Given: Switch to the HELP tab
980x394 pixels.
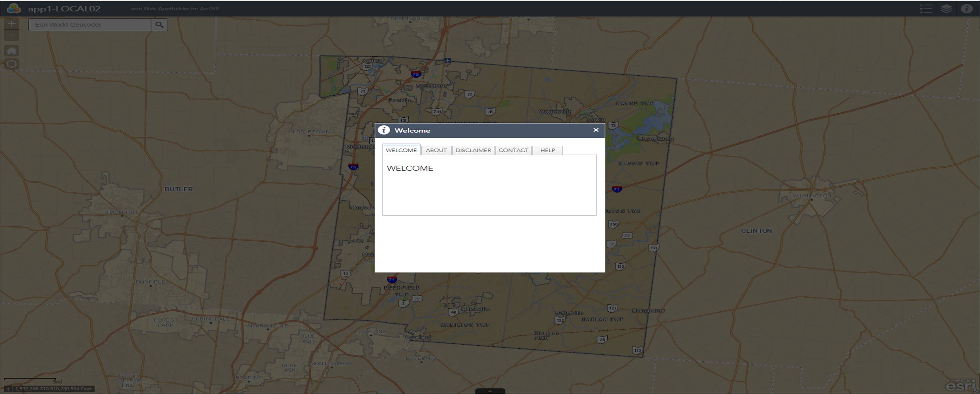Looking at the screenshot, I should (x=548, y=150).
